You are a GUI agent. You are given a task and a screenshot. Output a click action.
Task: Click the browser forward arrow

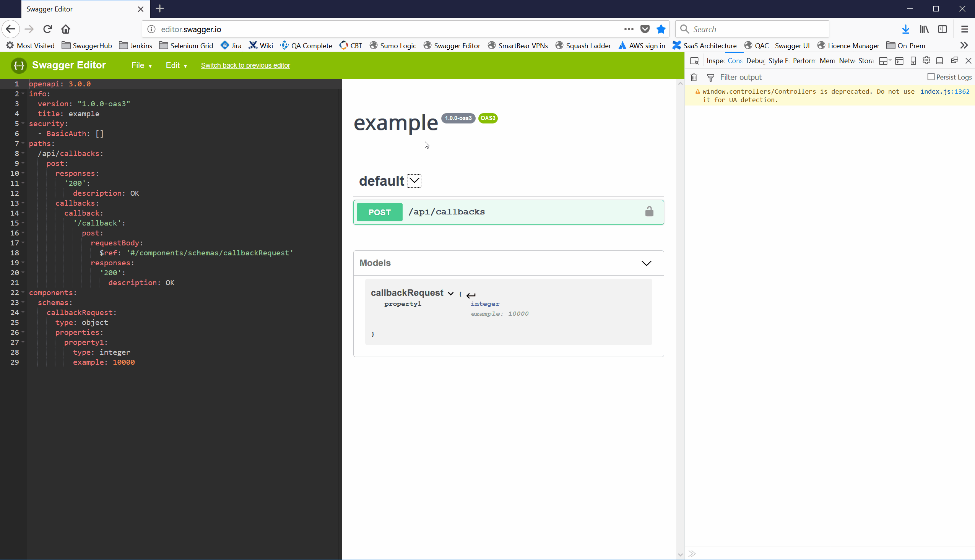pos(29,29)
